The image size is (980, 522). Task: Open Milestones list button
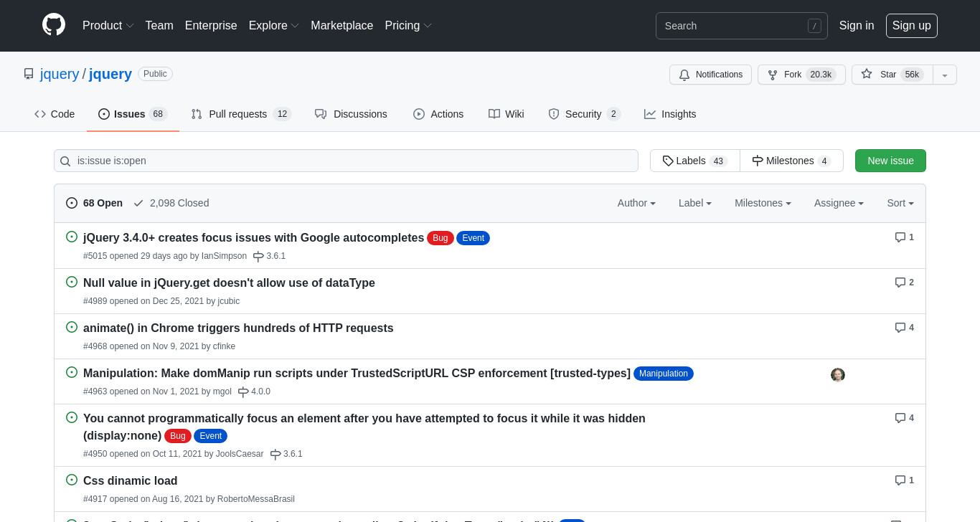[x=791, y=161]
